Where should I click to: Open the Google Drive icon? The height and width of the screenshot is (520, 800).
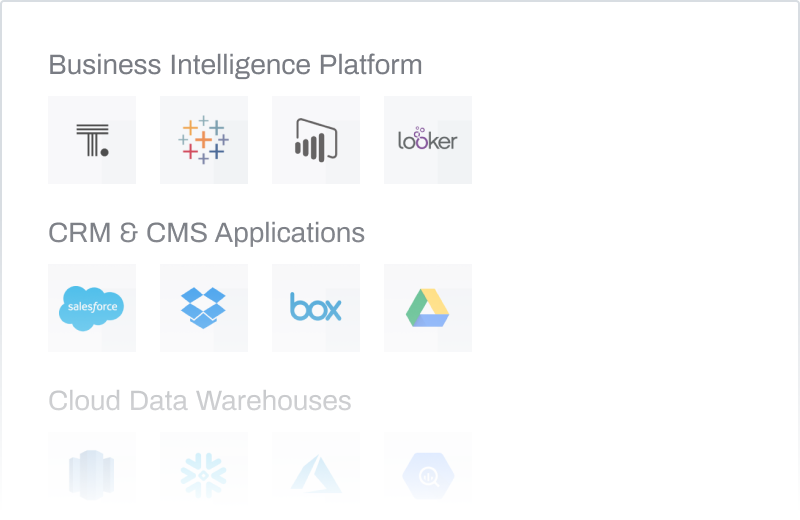(428, 308)
